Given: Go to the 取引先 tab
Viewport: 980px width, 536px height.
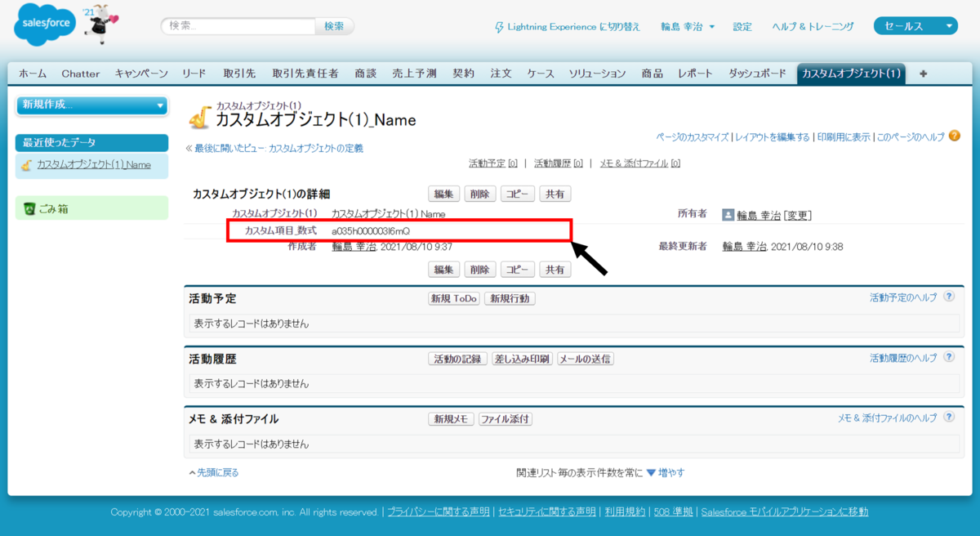Looking at the screenshot, I should click(x=239, y=74).
